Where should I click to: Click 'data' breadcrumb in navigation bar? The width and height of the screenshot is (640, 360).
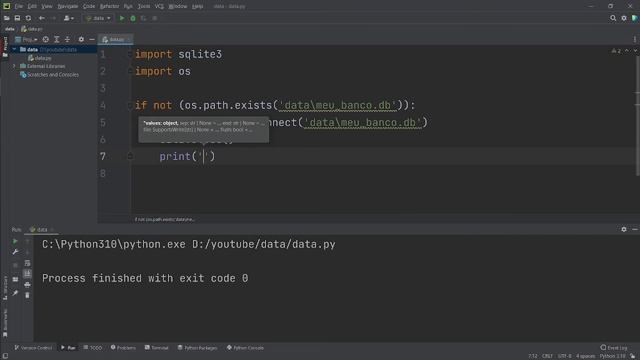click(10, 29)
